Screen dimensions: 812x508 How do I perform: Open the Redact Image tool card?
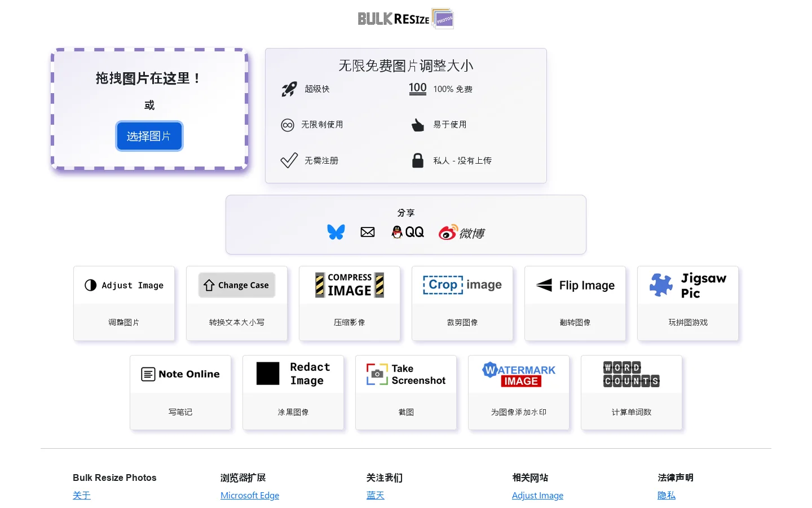293,392
